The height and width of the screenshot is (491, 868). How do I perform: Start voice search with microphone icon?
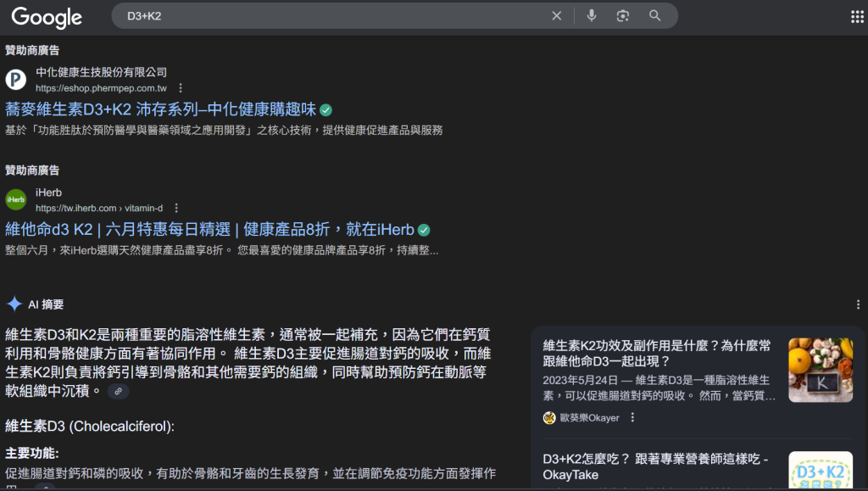[x=592, y=15]
